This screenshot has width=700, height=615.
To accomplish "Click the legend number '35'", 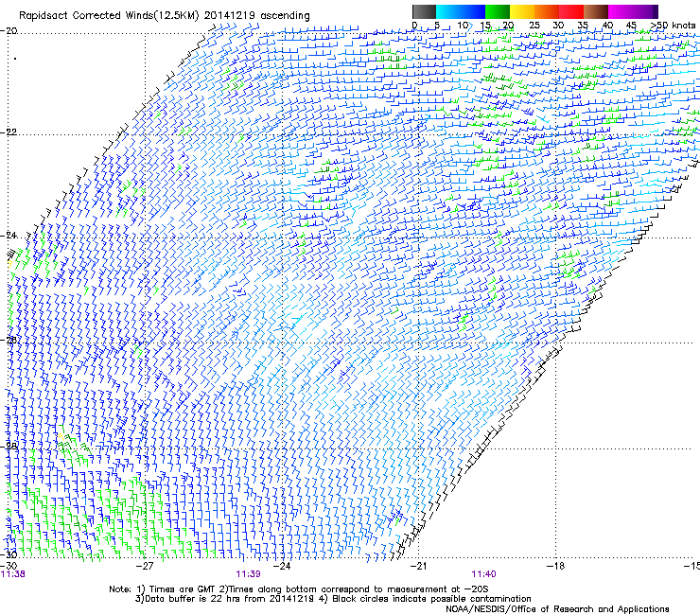I will click(583, 26).
